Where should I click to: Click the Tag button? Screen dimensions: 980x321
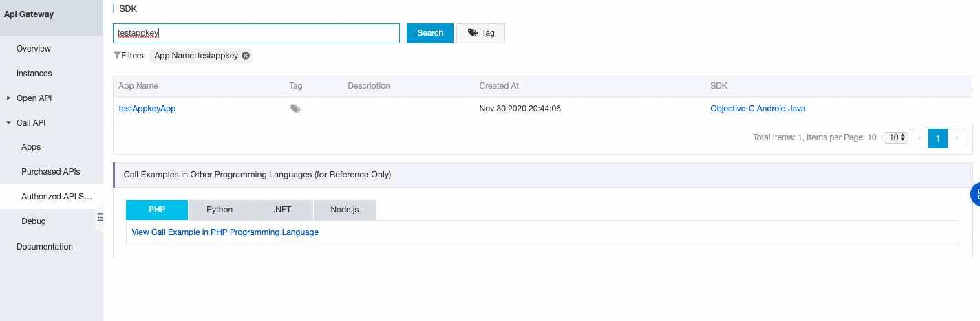pos(480,33)
